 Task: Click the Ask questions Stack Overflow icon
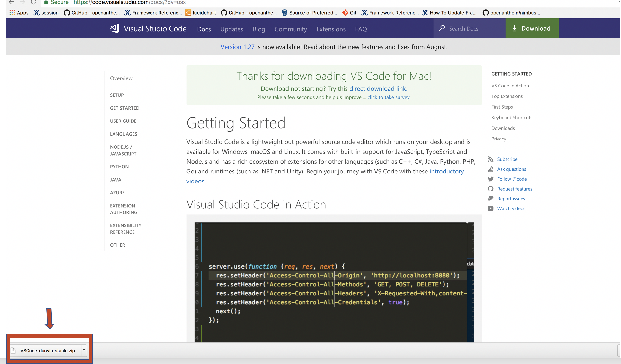pyautogui.click(x=491, y=169)
